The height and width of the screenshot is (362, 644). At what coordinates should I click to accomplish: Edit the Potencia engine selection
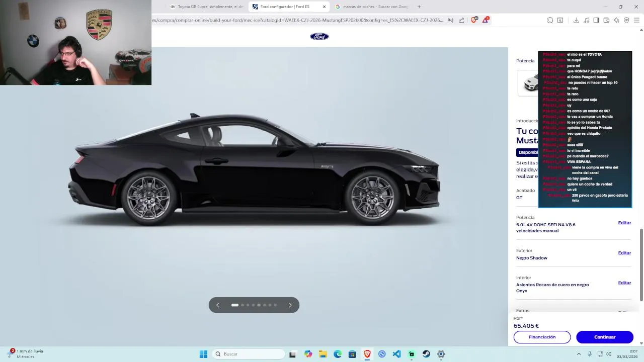pos(624,223)
